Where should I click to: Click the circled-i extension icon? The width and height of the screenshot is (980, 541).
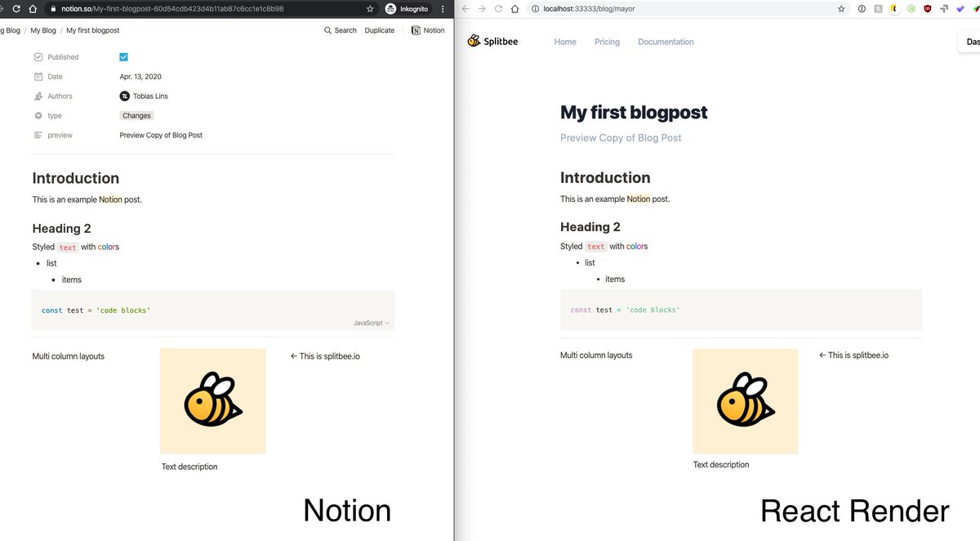pos(861,9)
